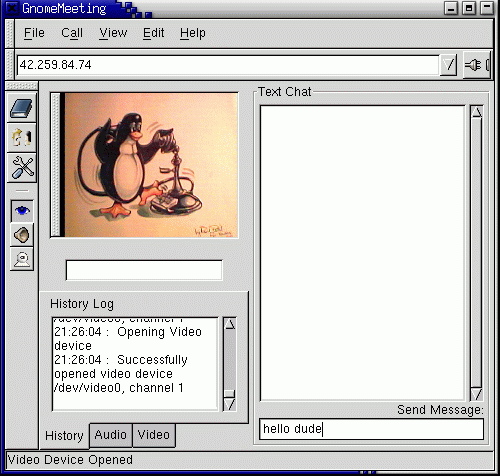Expand the address combo box dropdown arrow

tap(448, 65)
